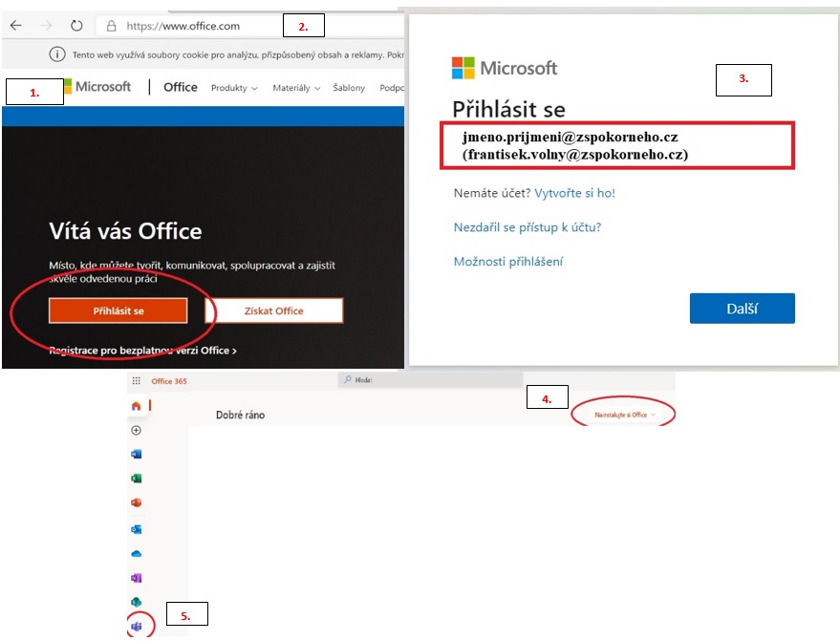Go to Home in the Office 365 sidebar
Image resolution: width=840 pixels, height=641 pixels.
pos(136,405)
